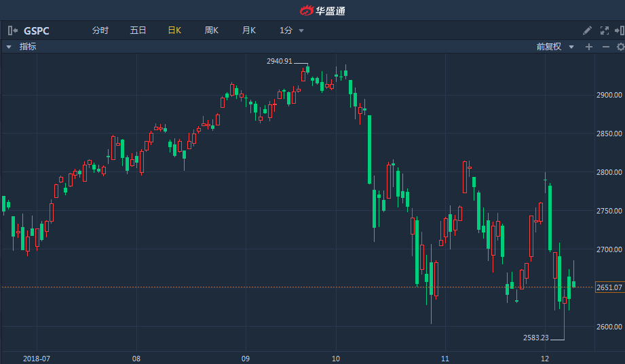Expand the 指标 indicators triangle
This screenshot has height=364, width=625.
[x=9, y=47]
